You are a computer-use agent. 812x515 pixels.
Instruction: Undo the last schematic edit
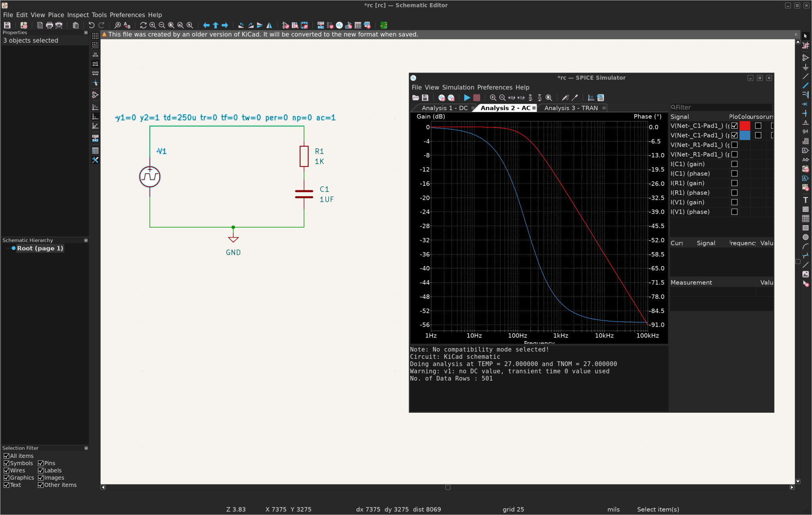click(x=92, y=25)
